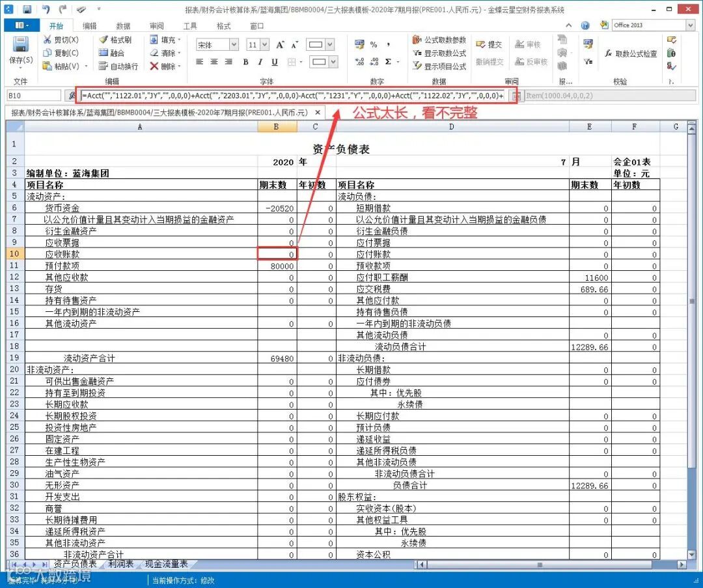Screen dimensions: 703x588
Task: Click the formula wizard icon beside name box
Action: coord(72,96)
